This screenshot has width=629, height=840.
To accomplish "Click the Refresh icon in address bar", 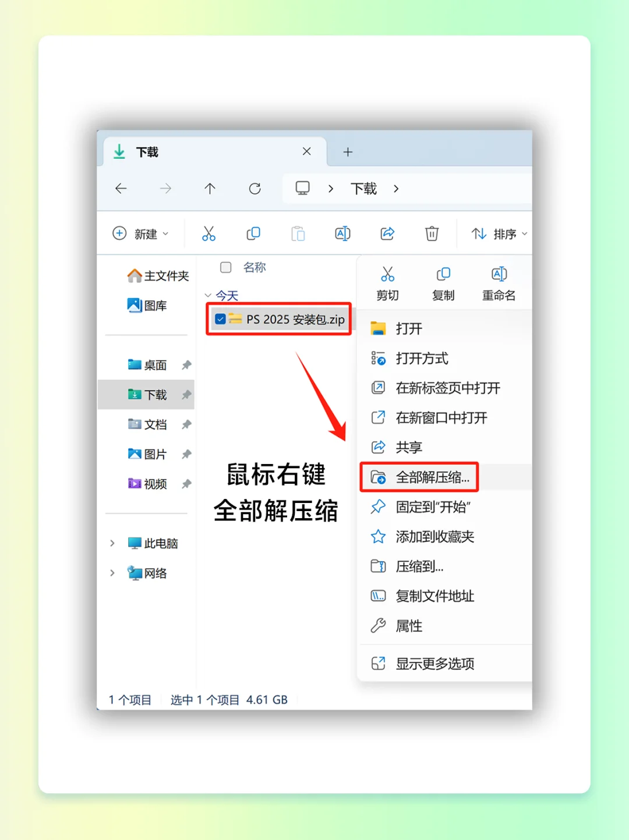I will [x=255, y=189].
